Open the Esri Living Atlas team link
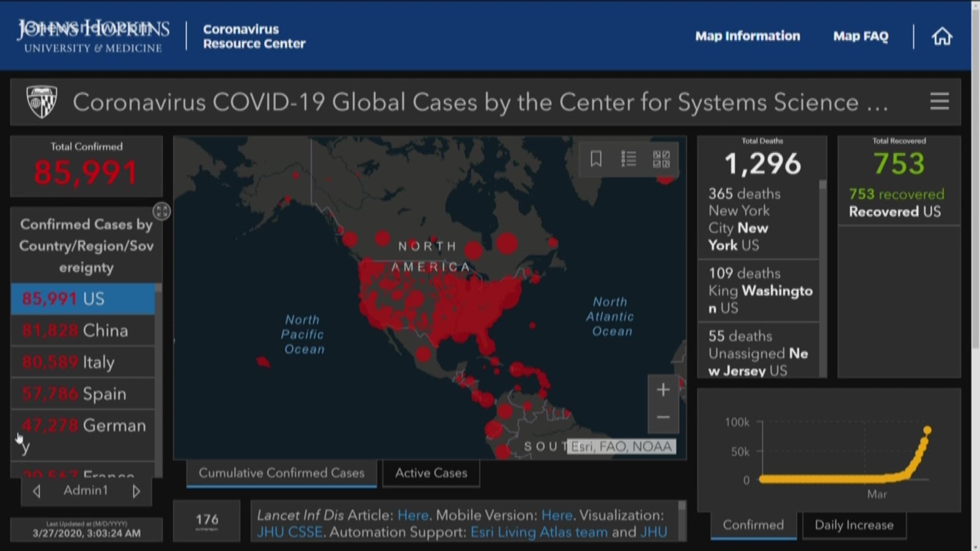This screenshot has width=980, height=551. pyautogui.click(x=539, y=533)
